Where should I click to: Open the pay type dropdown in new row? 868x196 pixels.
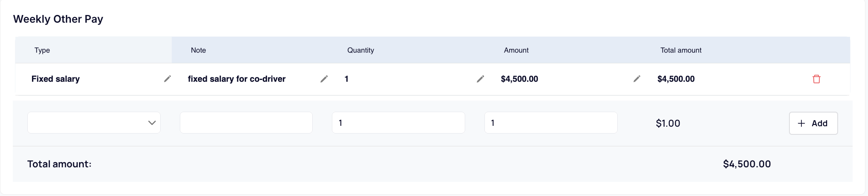(94, 123)
